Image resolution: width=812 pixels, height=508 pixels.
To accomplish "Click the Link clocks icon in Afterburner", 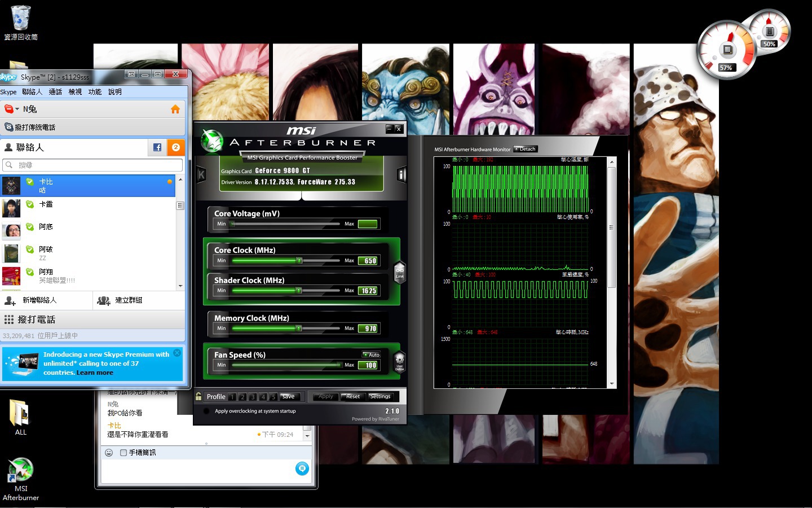I will point(399,271).
